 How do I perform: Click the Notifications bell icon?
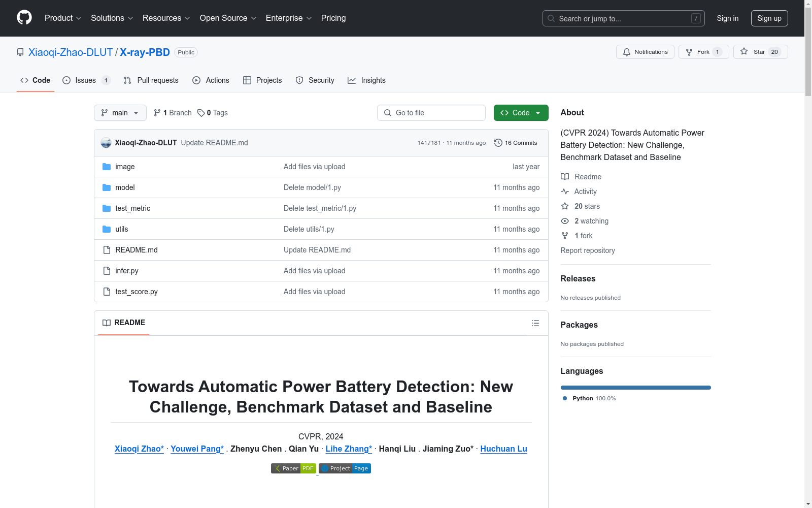[627, 52]
